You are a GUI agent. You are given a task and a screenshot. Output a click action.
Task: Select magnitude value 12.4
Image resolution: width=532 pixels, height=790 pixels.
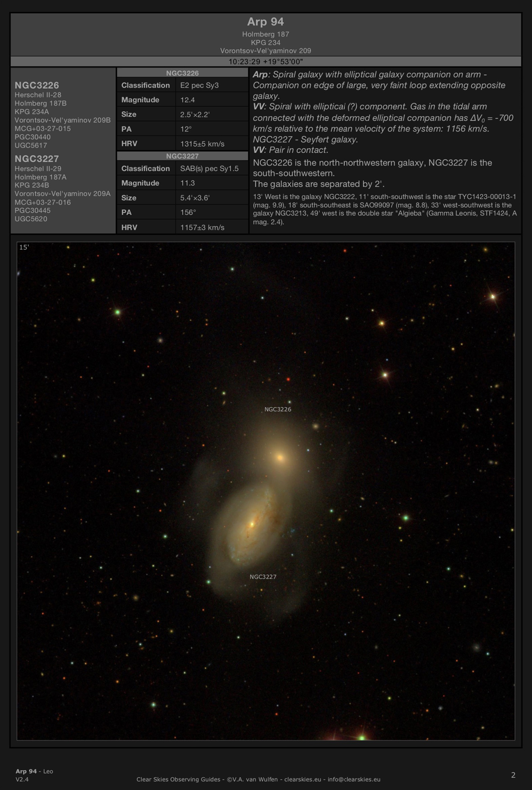[187, 100]
